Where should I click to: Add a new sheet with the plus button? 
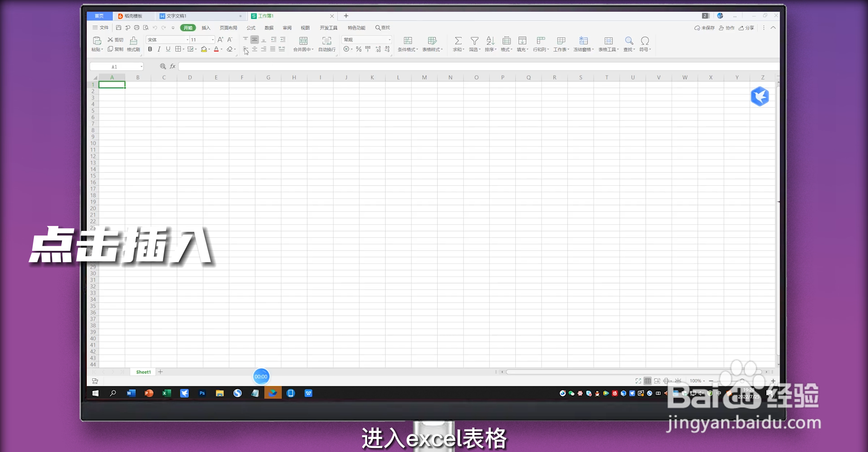160,372
